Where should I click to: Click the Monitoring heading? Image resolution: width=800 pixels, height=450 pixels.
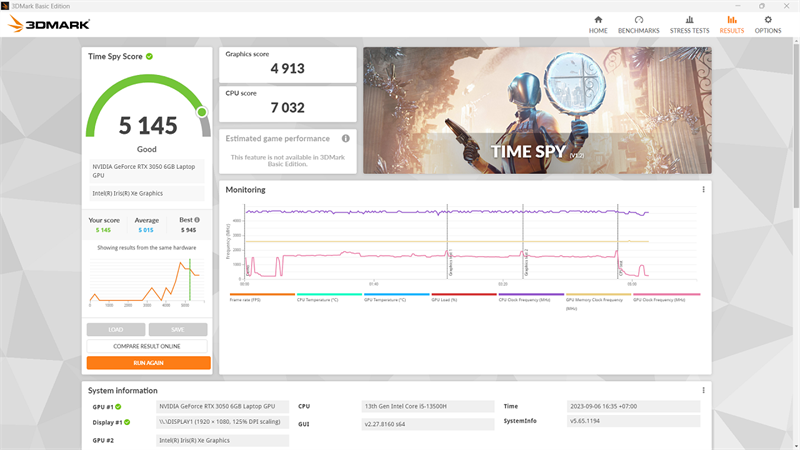coord(245,190)
